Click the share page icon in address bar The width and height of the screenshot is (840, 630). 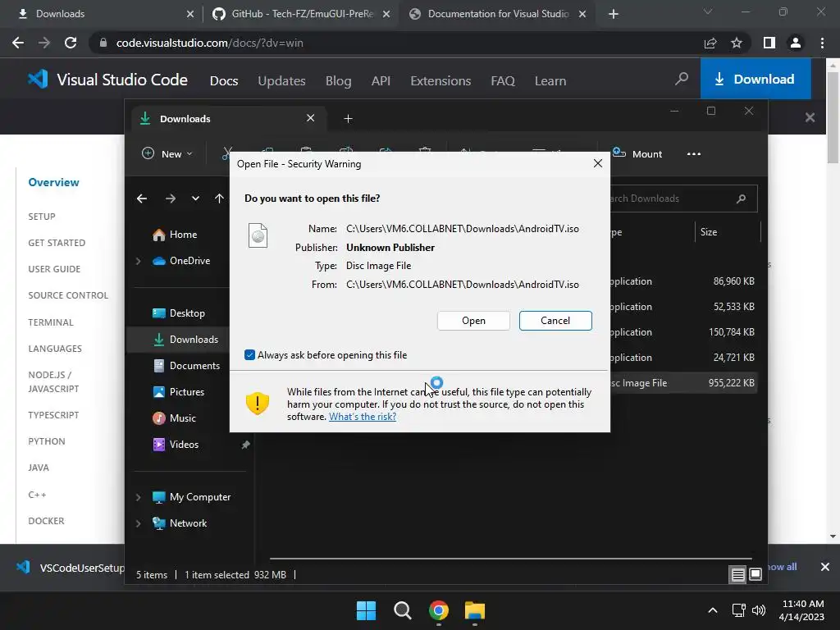[x=710, y=43]
